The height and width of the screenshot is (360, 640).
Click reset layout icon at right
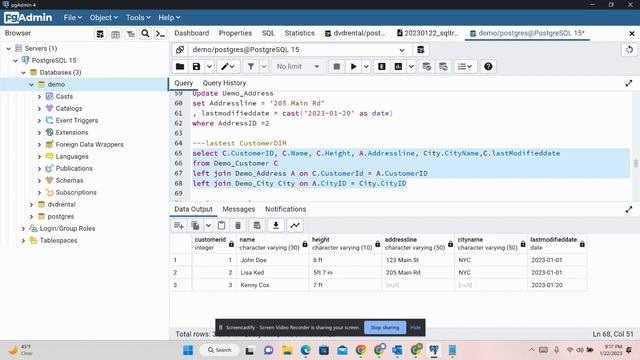coord(629,50)
